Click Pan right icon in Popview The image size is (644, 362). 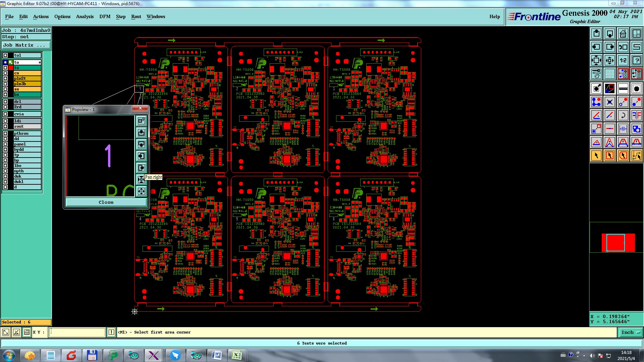[x=141, y=168]
